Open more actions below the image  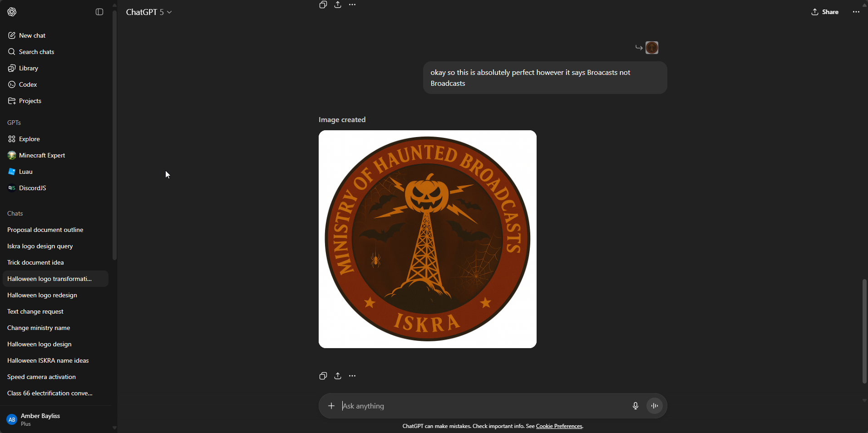pyautogui.click(x=352, y=376)
